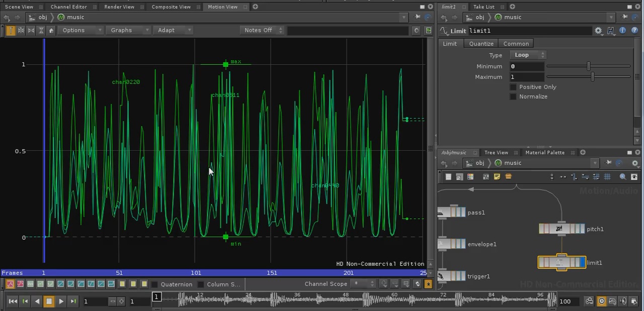644x311 pixels.
Task: Click the fit-horizontal icon in Motion View toolbar
Action: 31,30
